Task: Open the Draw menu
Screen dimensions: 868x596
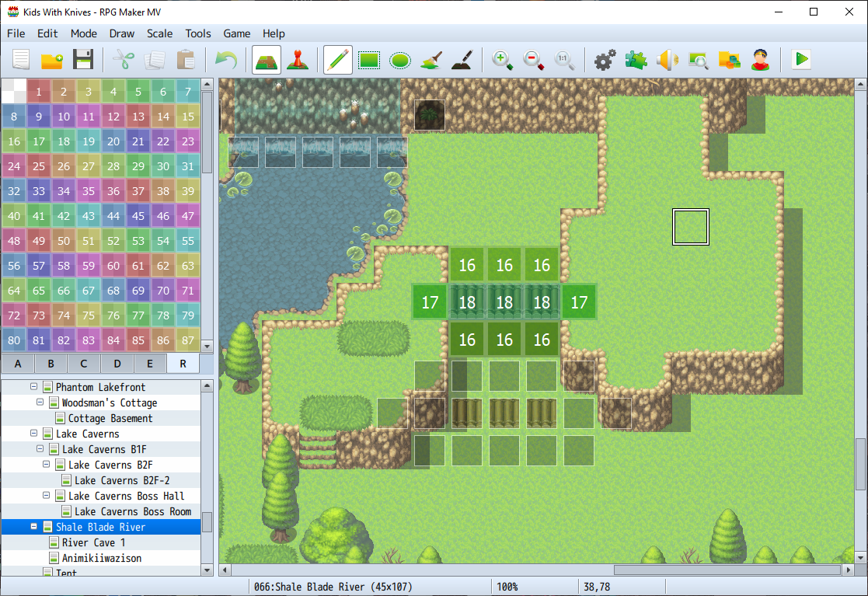Action: click(122, 33)
